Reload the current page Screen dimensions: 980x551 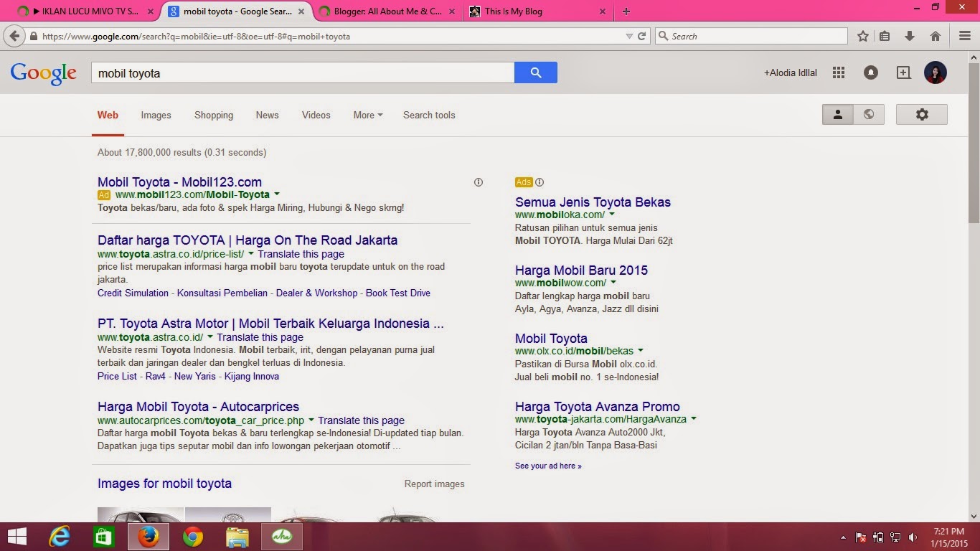pos(642,36)
